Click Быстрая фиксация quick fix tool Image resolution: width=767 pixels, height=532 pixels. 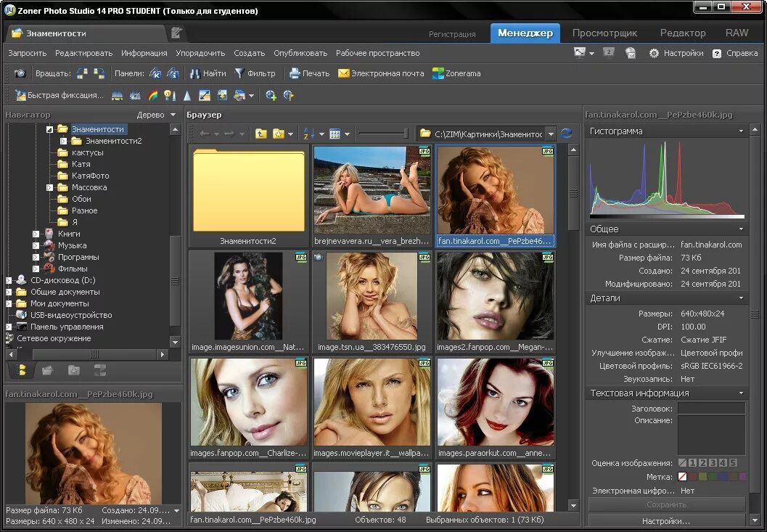pos(58,95)
